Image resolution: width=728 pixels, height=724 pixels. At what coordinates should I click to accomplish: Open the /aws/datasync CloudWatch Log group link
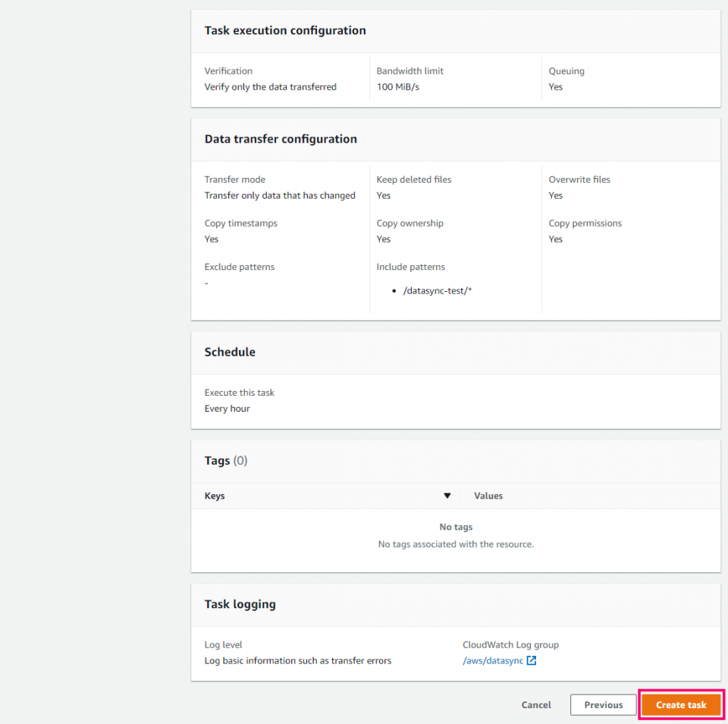tap(493, 660)
